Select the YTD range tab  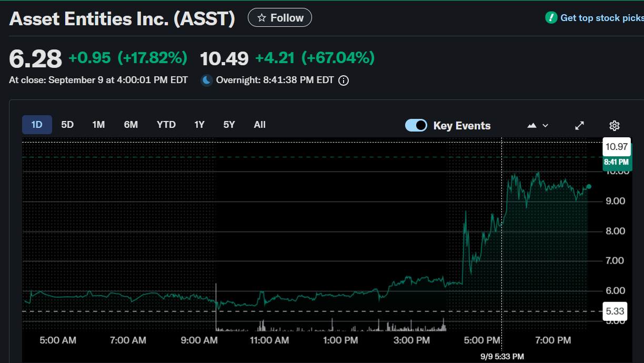tap(166, 125)
